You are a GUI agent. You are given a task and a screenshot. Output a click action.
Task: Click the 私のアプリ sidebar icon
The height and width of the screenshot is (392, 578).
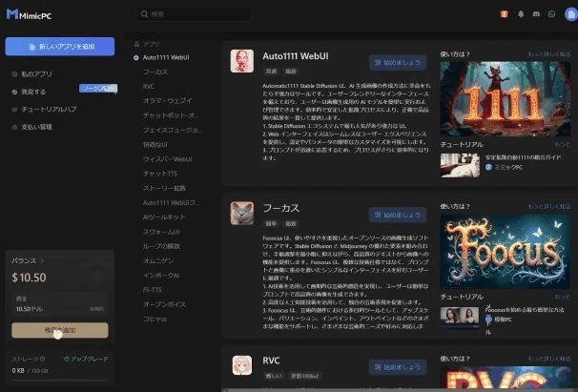[x=14, y=74]
